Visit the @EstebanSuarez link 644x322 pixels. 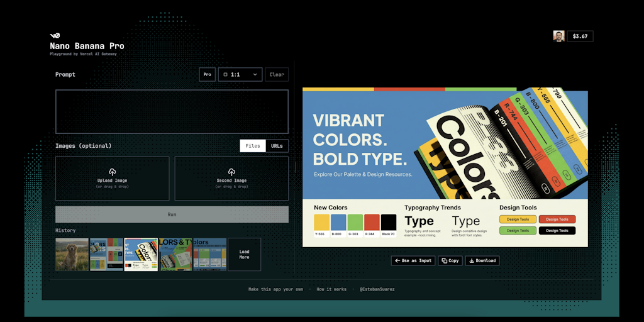(x=377, y=289)
